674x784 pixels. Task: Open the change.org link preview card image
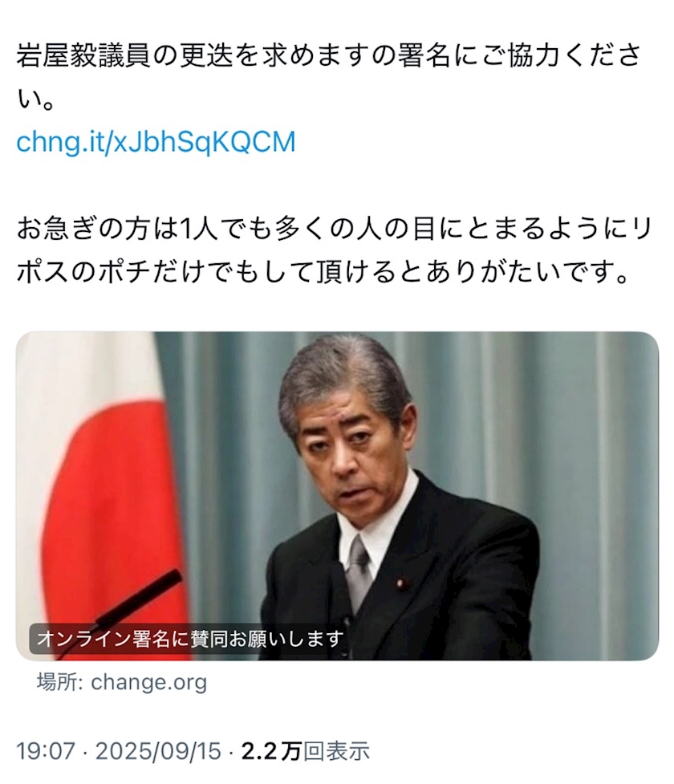pos(337,496)
